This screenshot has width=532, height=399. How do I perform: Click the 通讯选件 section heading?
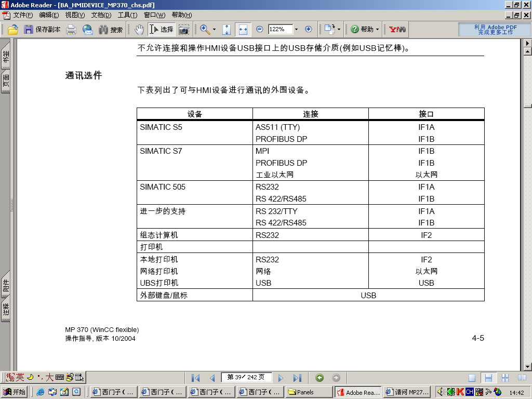coord(84,75)
